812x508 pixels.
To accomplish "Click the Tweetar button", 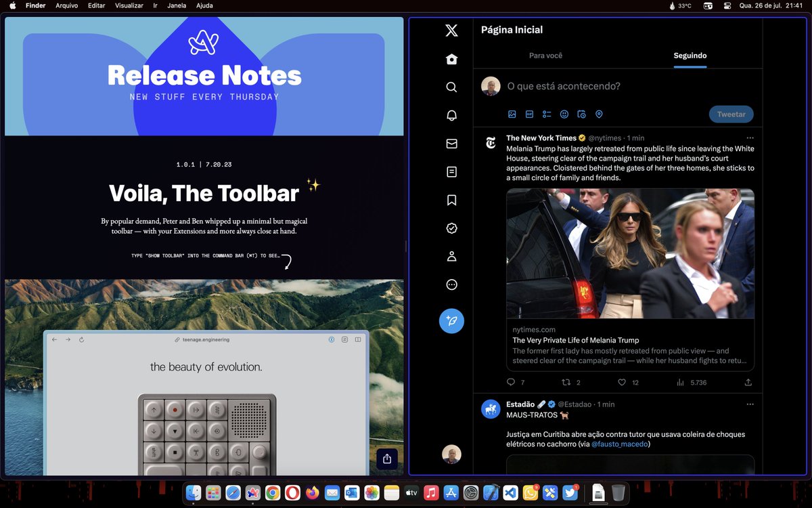I will point(731,114).
